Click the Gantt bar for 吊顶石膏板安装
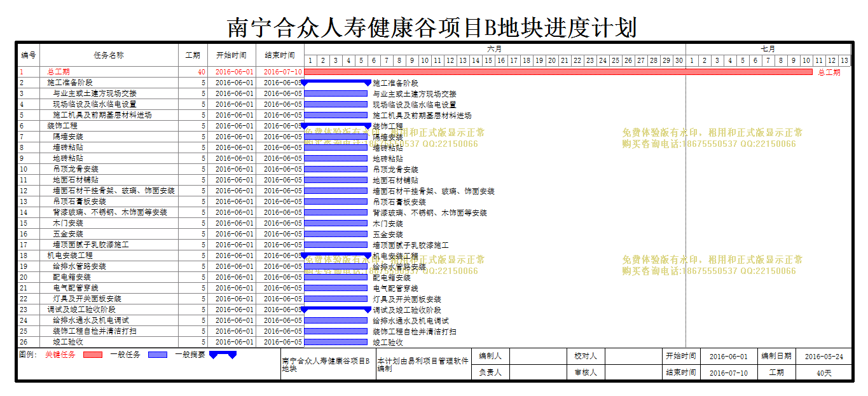 [x=336, y=201]
